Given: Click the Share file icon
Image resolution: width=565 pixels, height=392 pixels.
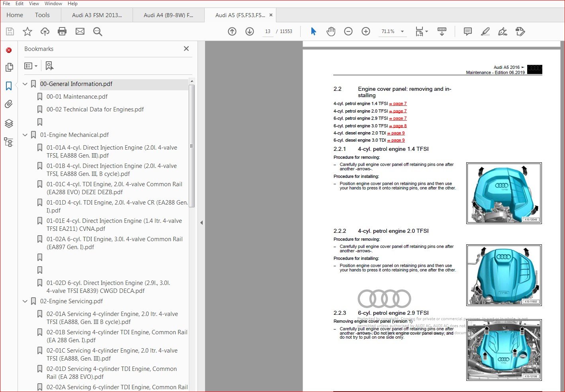Looking at the screenshot, I should (520, 31).
